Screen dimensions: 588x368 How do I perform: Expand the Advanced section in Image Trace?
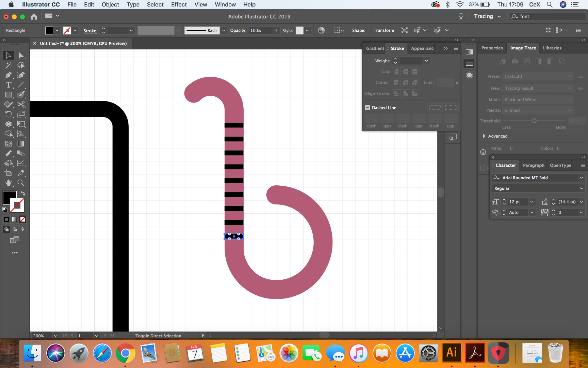[484, 136]
